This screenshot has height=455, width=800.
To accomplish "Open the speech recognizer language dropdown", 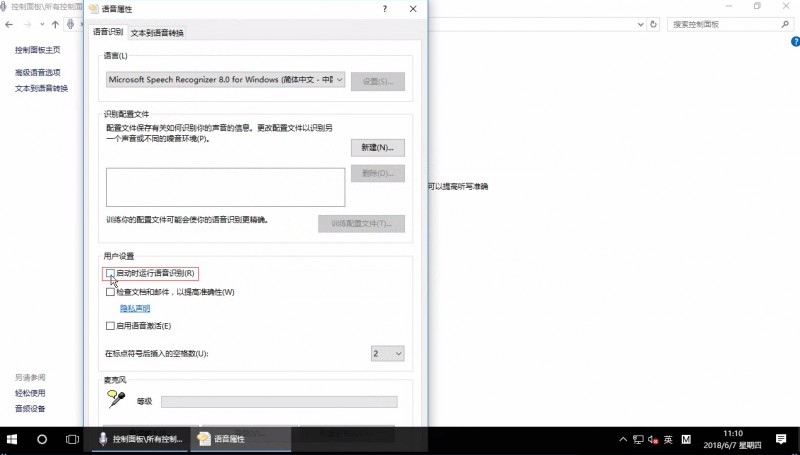I will 226,80.
